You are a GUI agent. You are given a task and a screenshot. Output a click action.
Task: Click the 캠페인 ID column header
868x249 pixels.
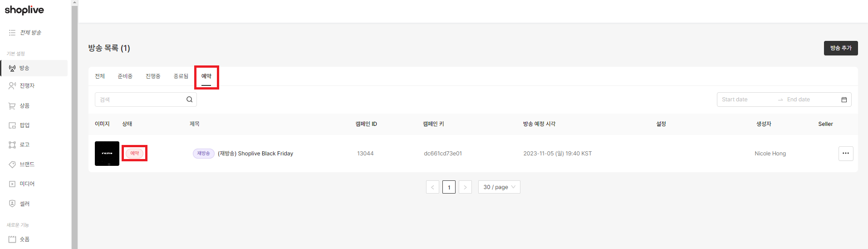click(366, 124)
